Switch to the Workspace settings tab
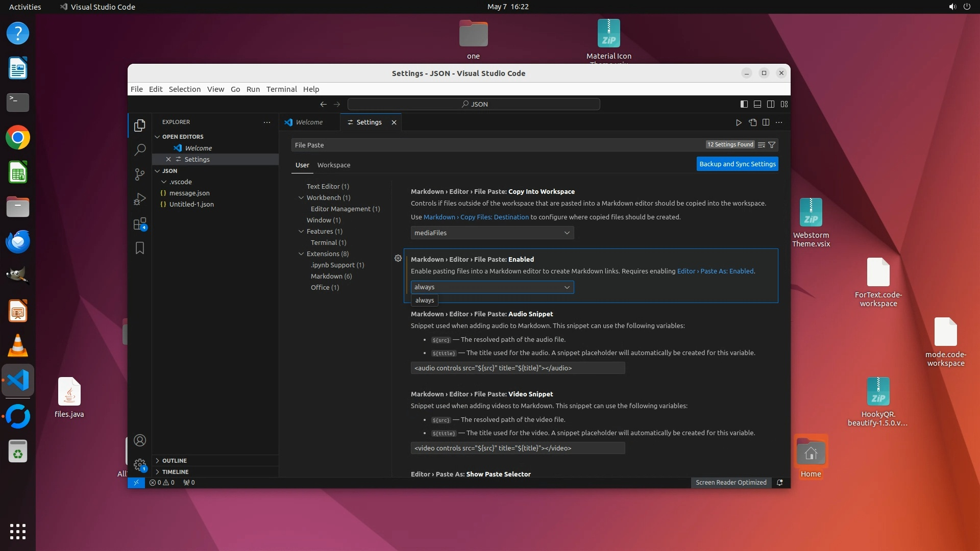Screen dimensions: 980x551 click(x=333, y=165)
